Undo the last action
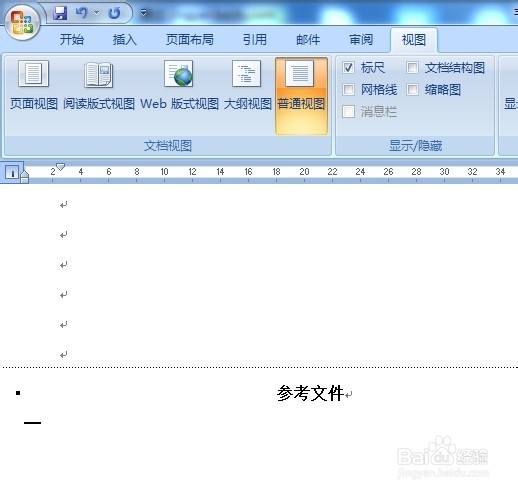The image size is (518, 491). [82, 13]
